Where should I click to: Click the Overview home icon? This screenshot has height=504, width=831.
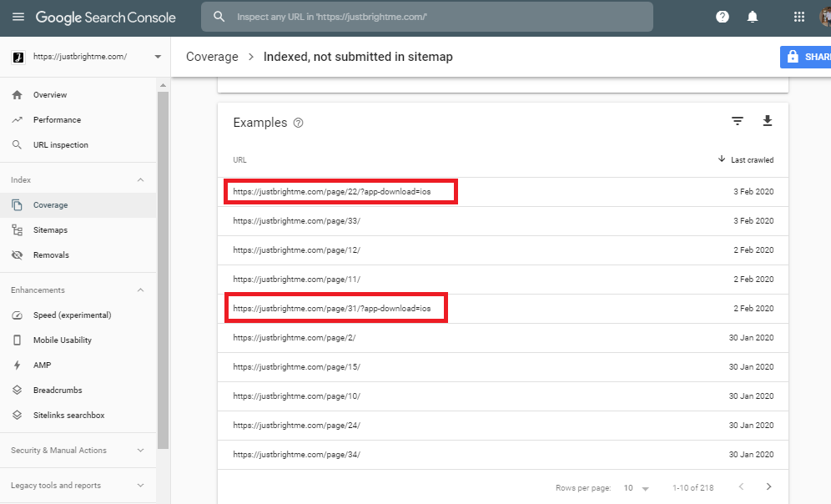(17, 95)
